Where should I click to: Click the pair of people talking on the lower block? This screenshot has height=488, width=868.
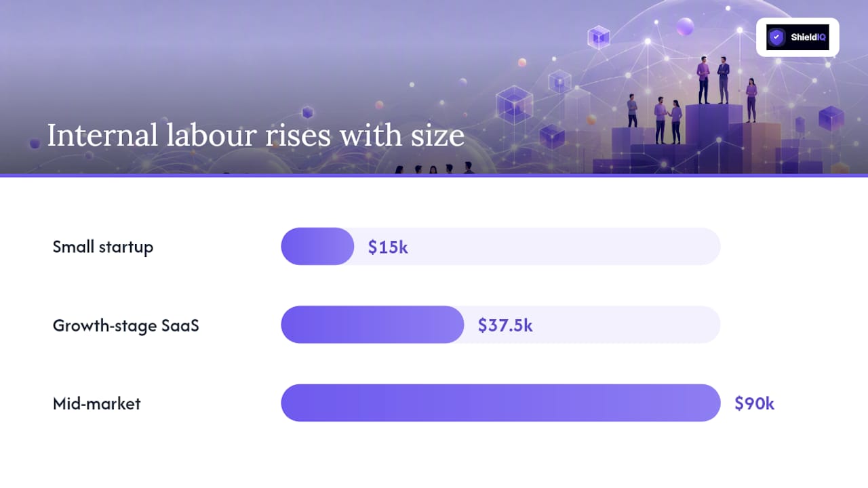tap(668, 120)
